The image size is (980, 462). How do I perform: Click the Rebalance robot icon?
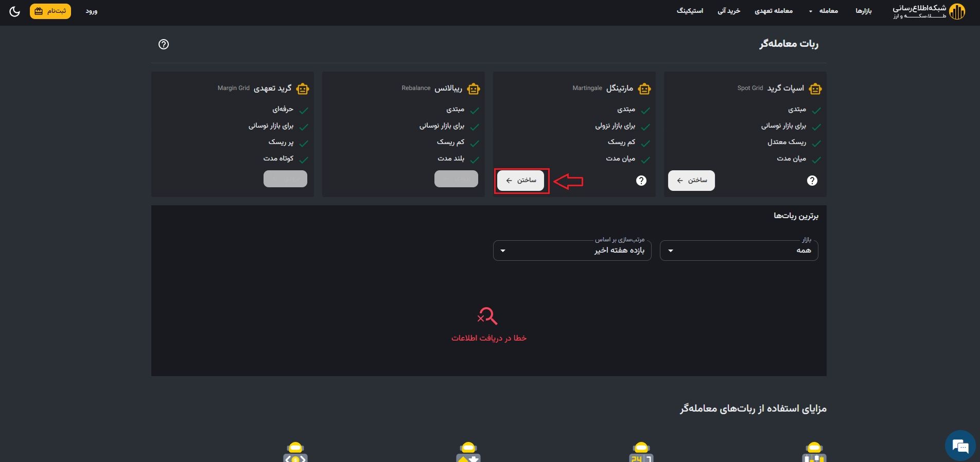tap(473, 89)
